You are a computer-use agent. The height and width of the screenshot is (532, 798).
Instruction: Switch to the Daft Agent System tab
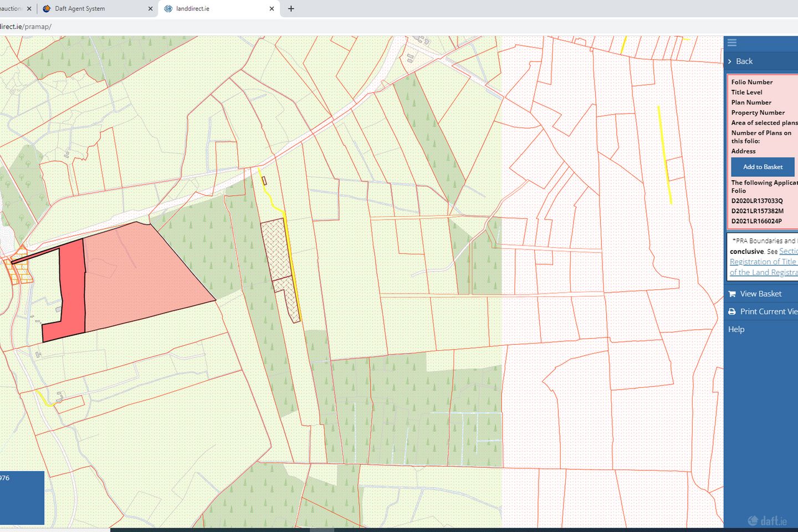(x=80, y=9)
